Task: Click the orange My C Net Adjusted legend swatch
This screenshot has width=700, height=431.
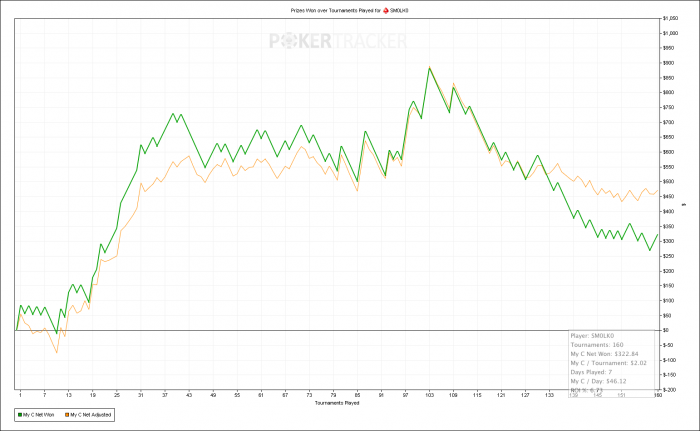Action: click(67, 415)
